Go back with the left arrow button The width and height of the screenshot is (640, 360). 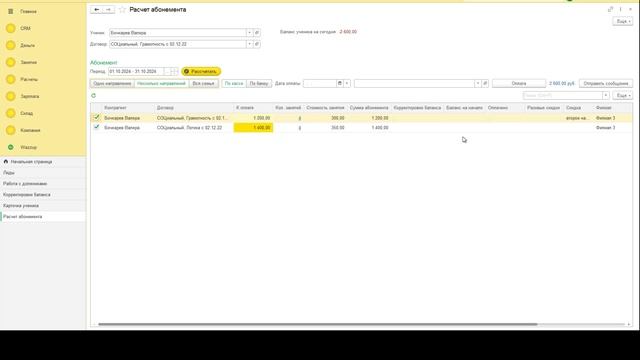[96, 9]
